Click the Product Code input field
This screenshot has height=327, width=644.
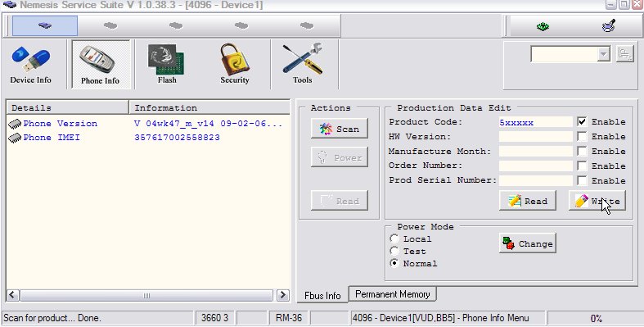(535, 122)
